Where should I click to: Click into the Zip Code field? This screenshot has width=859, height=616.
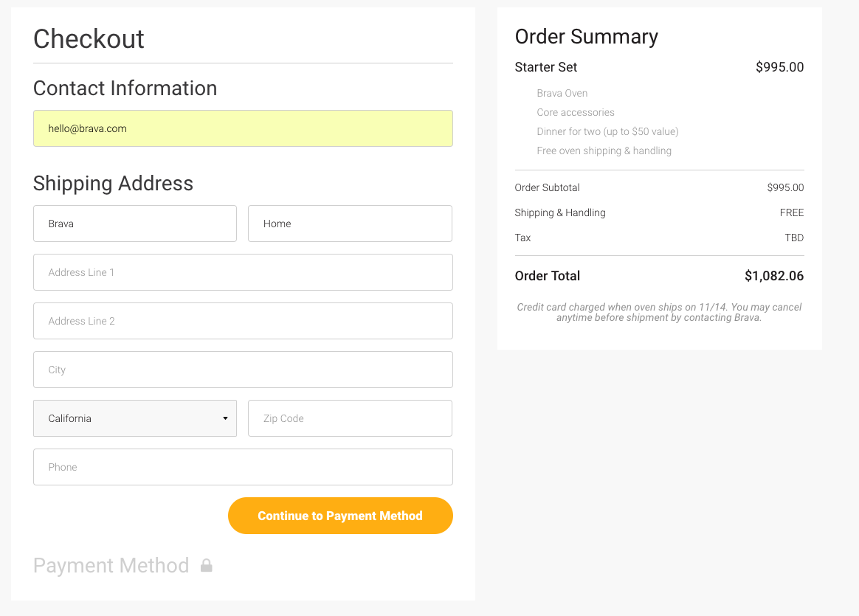coord(350,418)
